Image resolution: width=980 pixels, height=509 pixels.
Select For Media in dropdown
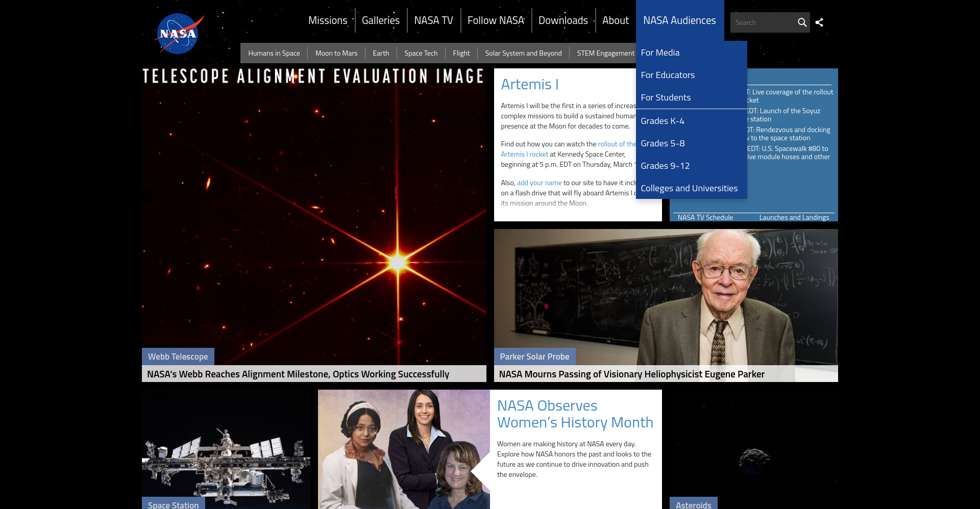(691, 53)
